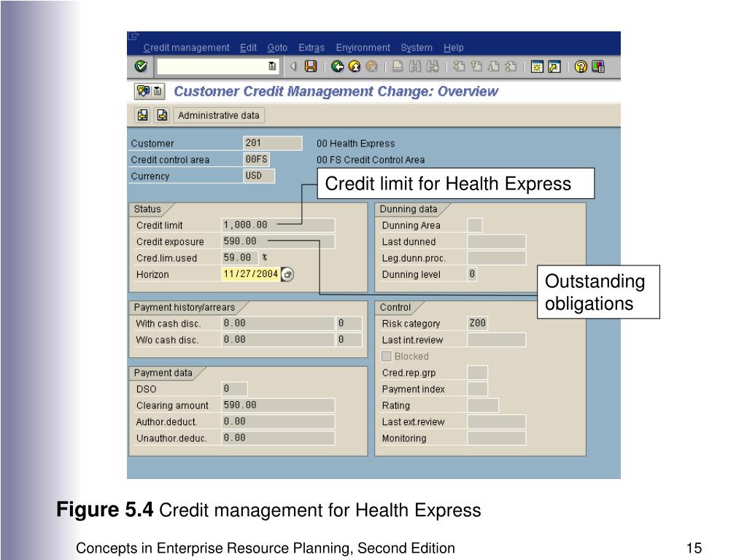This screenshot has height=560, width=747.
Task: Click the Cred.rep.grp field
Action: (477, 373)
